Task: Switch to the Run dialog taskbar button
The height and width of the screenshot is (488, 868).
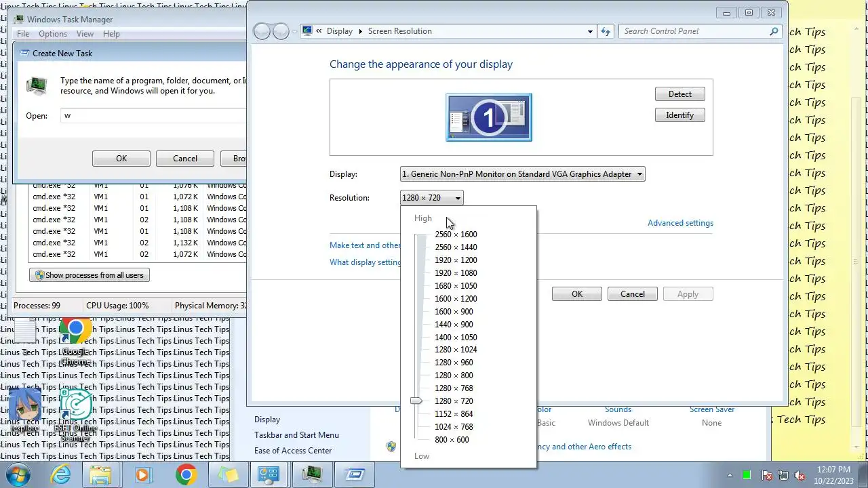Action: [355, 474]
